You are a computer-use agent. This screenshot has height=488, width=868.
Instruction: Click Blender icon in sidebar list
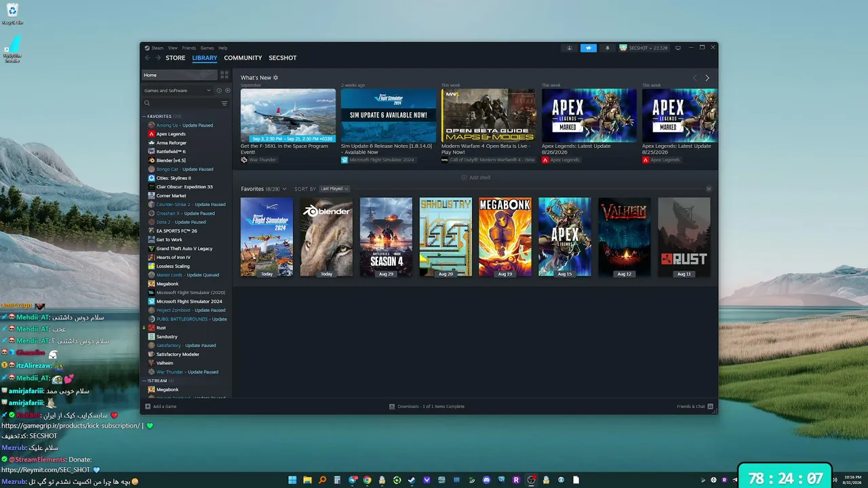pyautogui.click(x=151, y=161)
